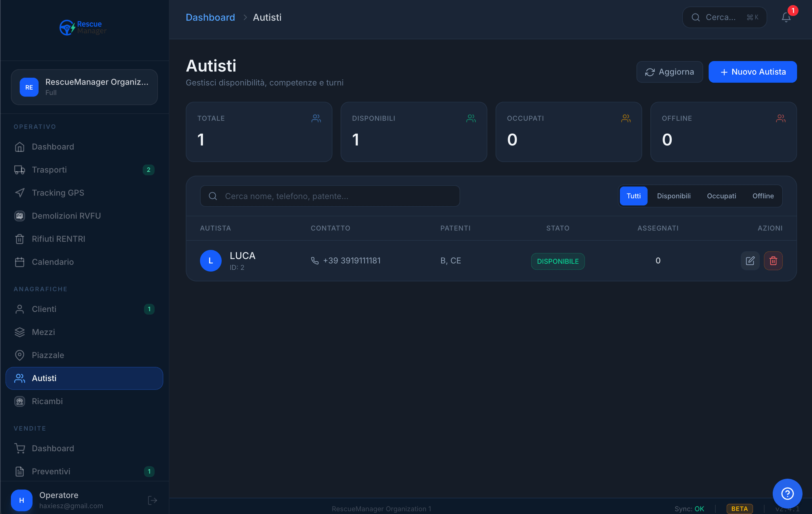Select the Trasporti icon in the sidebar
This screenshot has width=812, height=514.
pyautogui.click(x=20, y=169)
